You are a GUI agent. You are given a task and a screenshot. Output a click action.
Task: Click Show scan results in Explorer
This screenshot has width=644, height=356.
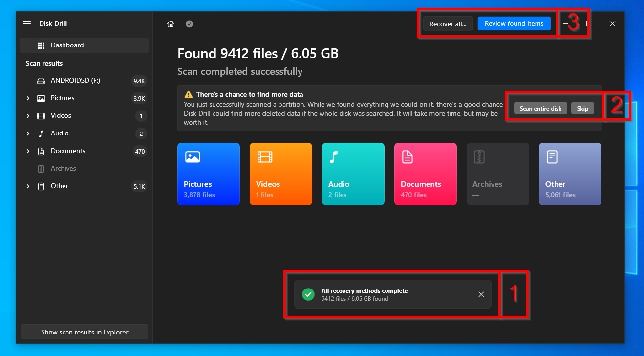[x=85, y=332]
